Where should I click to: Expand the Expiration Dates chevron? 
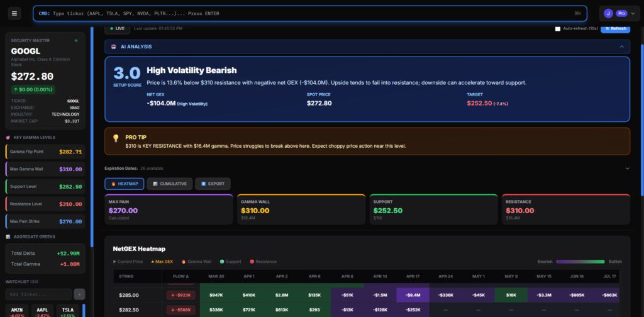pos(627,169)
